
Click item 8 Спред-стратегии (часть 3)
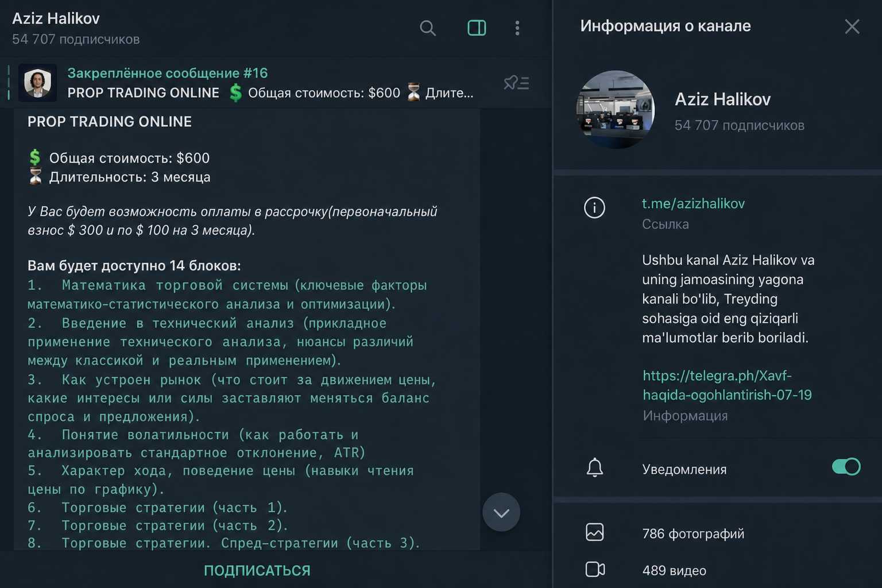[x=224, y=543]
